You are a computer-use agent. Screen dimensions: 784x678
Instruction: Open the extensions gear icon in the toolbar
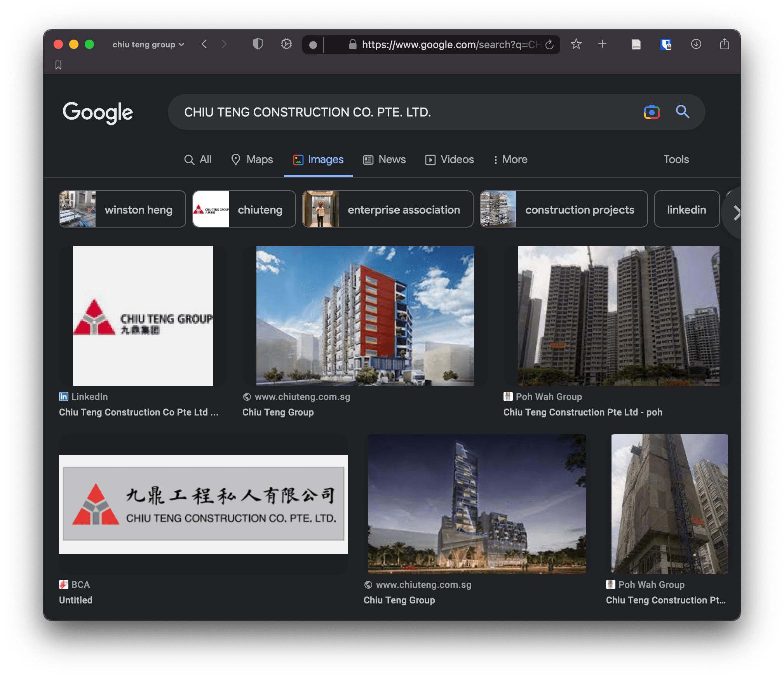(286, 44)
